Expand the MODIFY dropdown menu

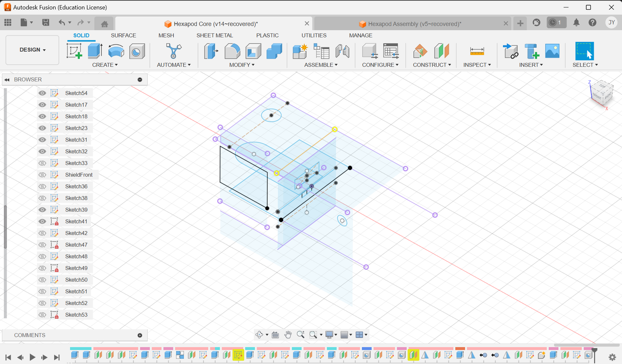[242, 65]
